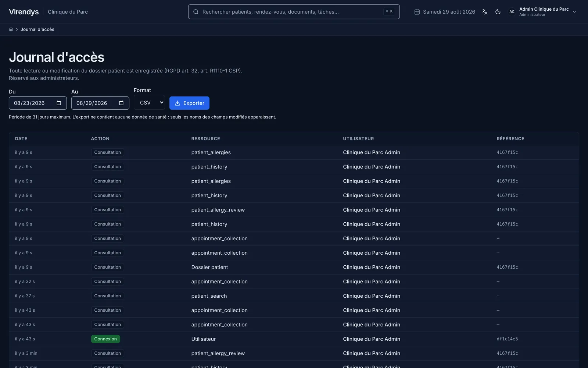Image resolution: width=588 pixels, height=368 pixels.
Task: Click the Dossier patient resource cell
Action: coord(209,267)
